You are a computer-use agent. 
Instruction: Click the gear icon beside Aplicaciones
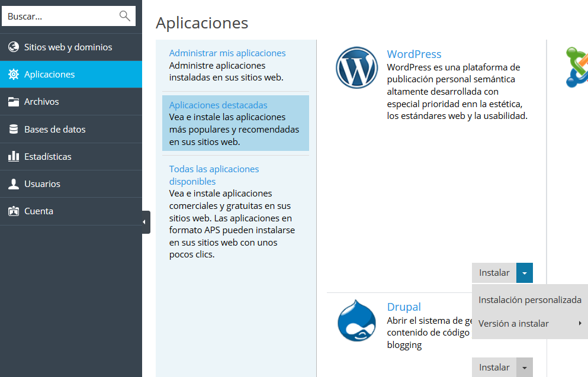pos(13,75)
